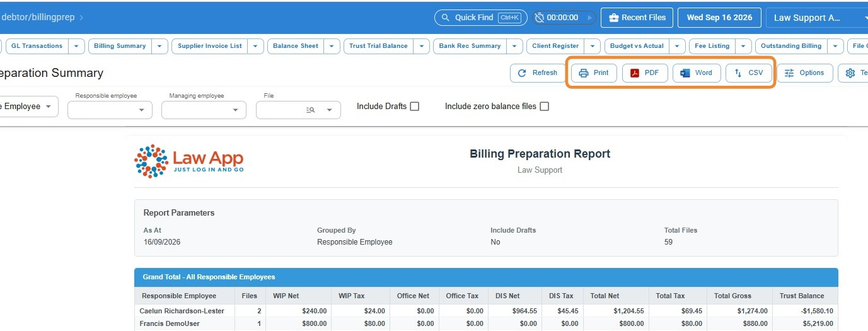This screenshot has width=868, height=331.
Task: Open the Outstanding Billing dropdown arrow
Action: coord(836,46)
